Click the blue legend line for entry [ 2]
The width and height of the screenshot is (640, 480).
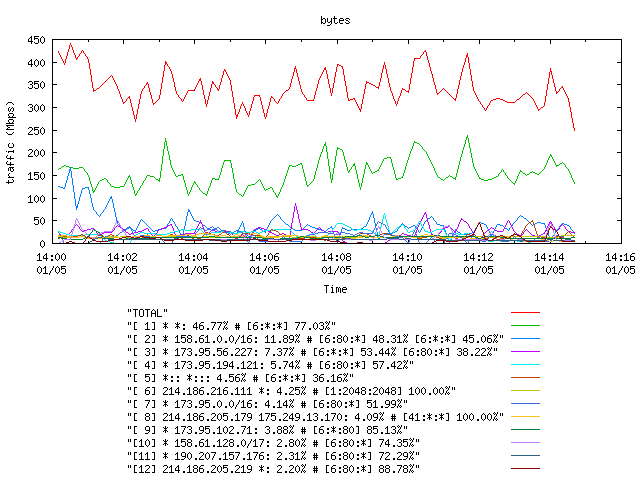pos(525,339)
